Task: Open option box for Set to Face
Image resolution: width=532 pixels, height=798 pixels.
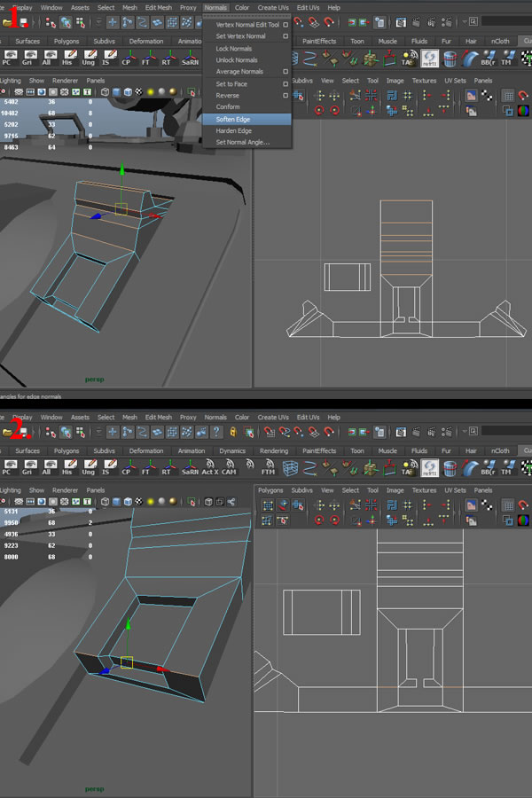Action: pos(286,84)
